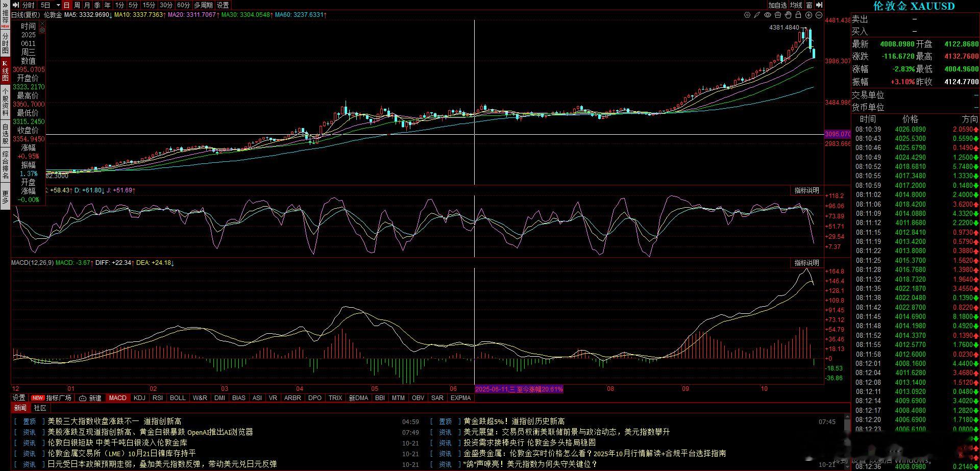Open 指标广场 indicator marketplace
This screenshot has height=471, width=980.
pos(52,398)
